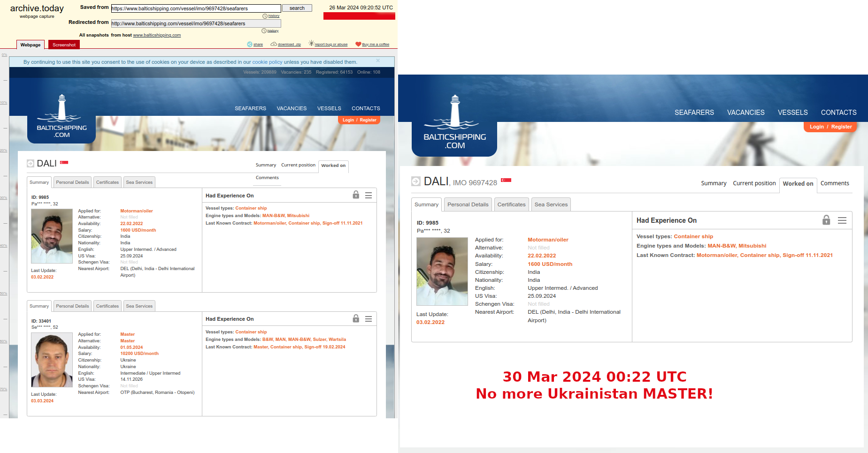Screen dimensions: 868x453
Task: Select Worked on tab in right capture
Action: (798, 184)
